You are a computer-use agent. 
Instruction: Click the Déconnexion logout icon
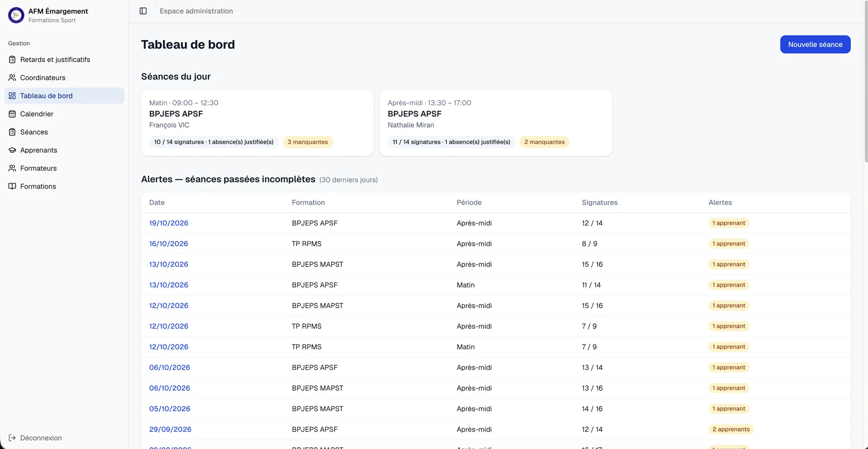tap(12, 438)
